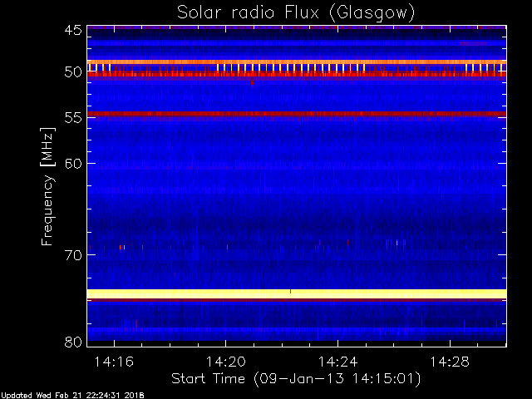
Task: Click the 14:20 time tick label
Action: tap(226, 362)
